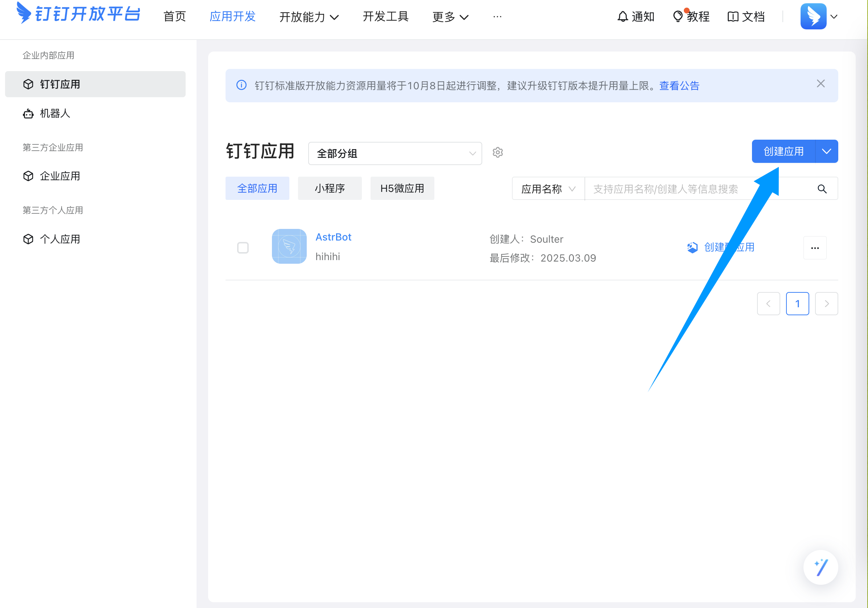
Task: Open the tutorial lightbulb icon
Action: coord(677,17)
